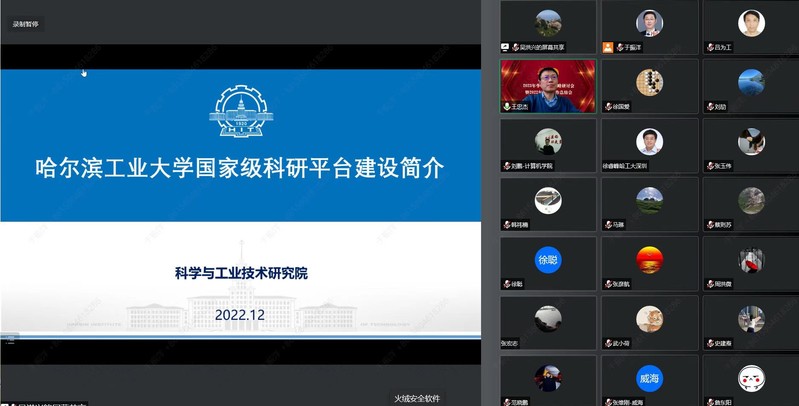
Task: Click the 刘鹏-计算机学院 participant name label
Action: click(531, 165)
